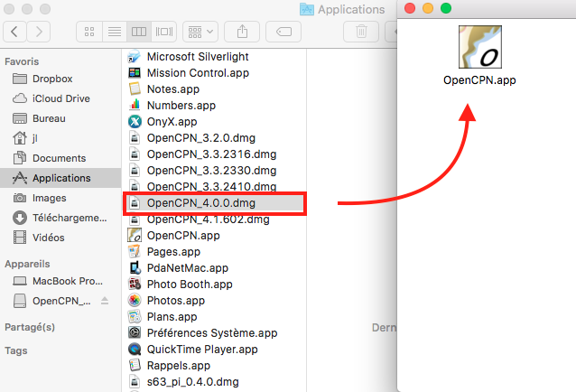
Task: Click the Share toolbar button
Action: tap(242, 32)
